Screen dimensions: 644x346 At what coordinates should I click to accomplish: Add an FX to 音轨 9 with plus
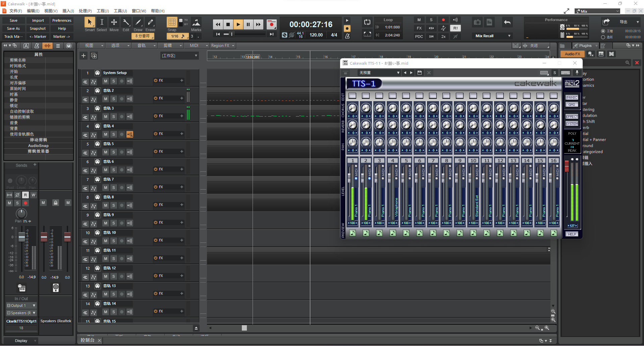182,222
